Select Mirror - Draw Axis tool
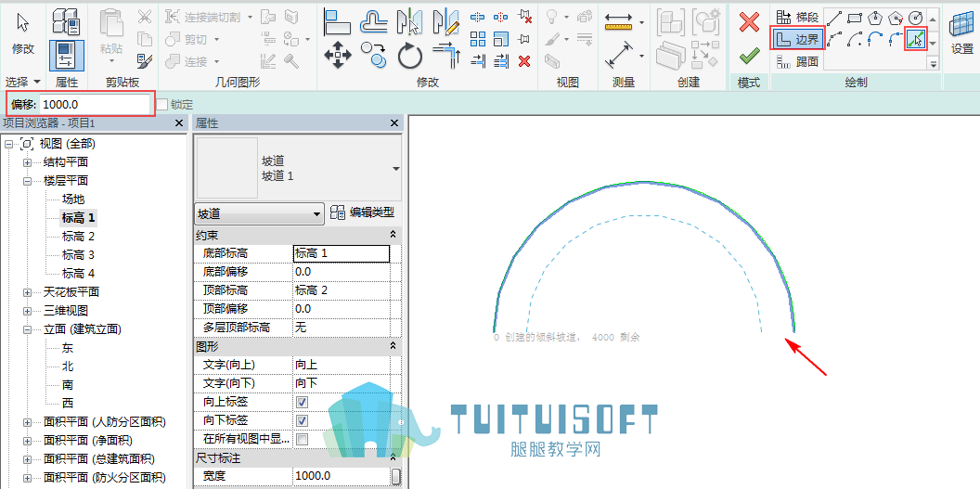Screen dimensions: 980x489 click(x=446, y=22)
